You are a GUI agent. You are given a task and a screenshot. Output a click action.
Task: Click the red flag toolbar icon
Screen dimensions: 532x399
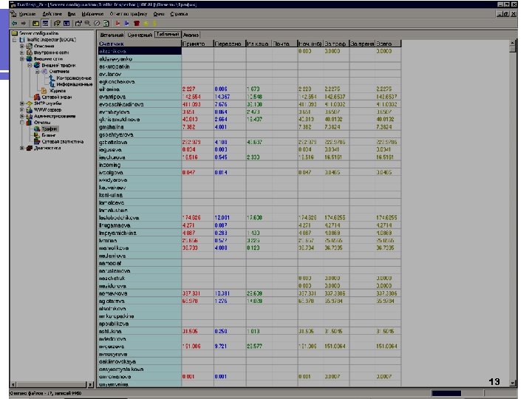click(x=117, y=23)
